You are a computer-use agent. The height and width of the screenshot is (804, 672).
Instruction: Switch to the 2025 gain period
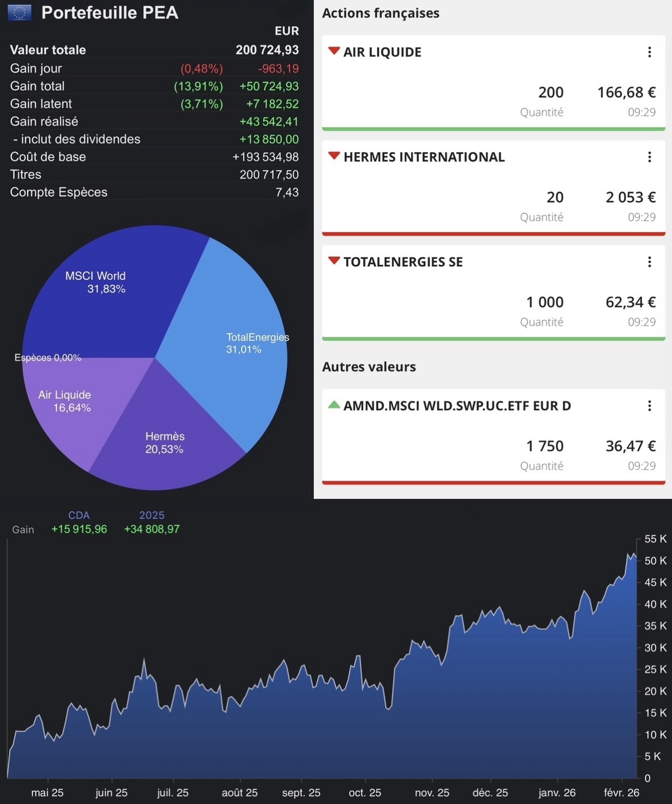[152, 516]
